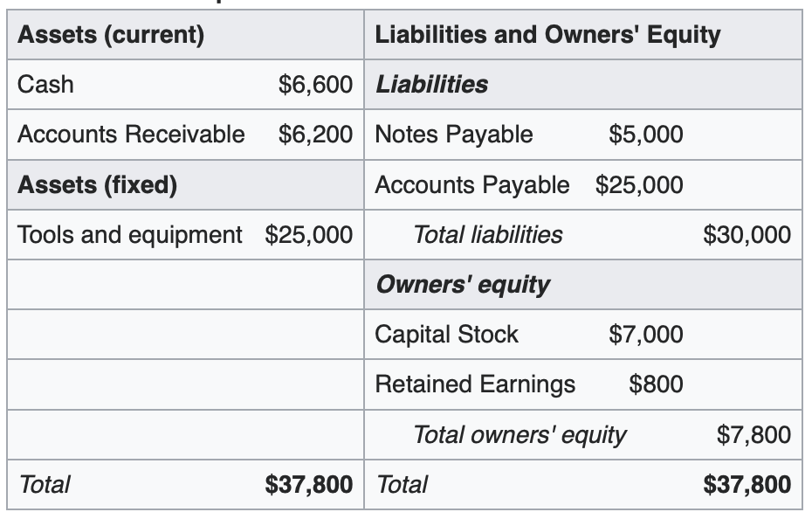Screen dimensions: 812x519
Task: Click the "Total liabilities" label
Action: coord(487,234)
